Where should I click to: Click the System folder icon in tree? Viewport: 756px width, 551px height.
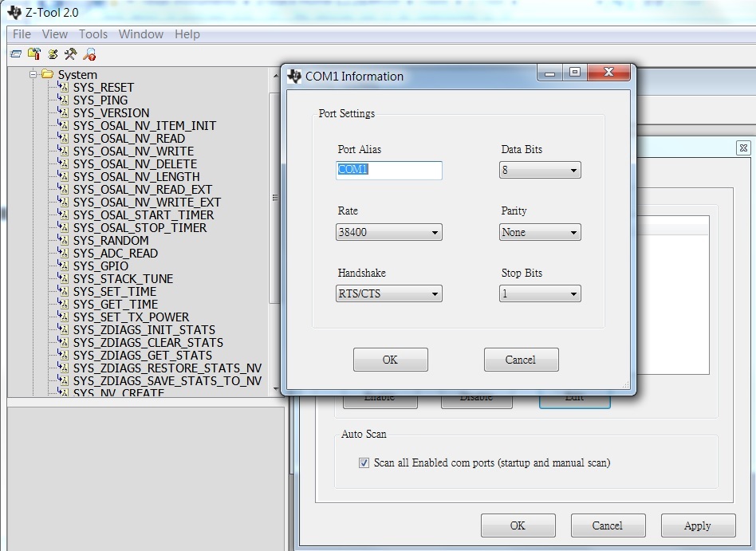(47, 74)
